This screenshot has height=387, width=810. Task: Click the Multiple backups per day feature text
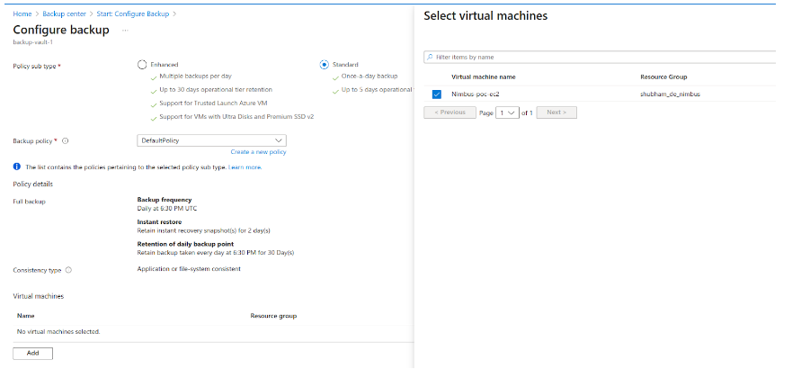coord(195,76)
